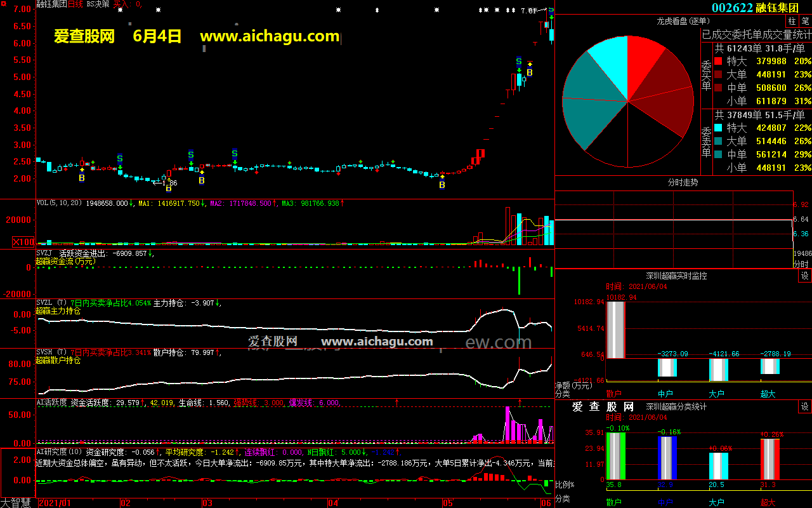Viewport: 812px width, 508px height.
Task: Select the SVZL (7) indicator label
Action: coord(51,303)
